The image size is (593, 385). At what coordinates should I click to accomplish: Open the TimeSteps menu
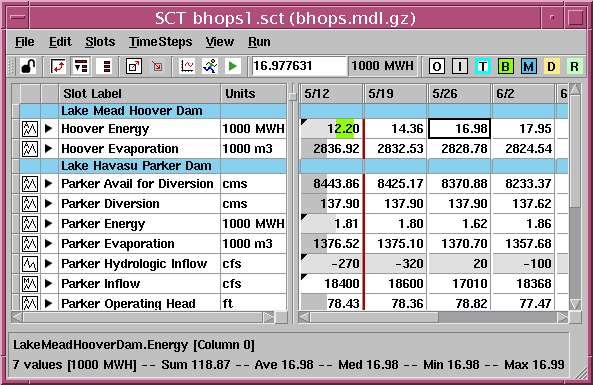point(160,42)
